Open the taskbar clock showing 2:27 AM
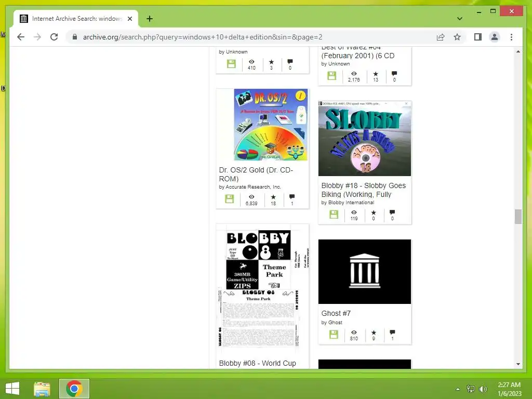The width and height of the screenshot is (532, 399). 509,389
